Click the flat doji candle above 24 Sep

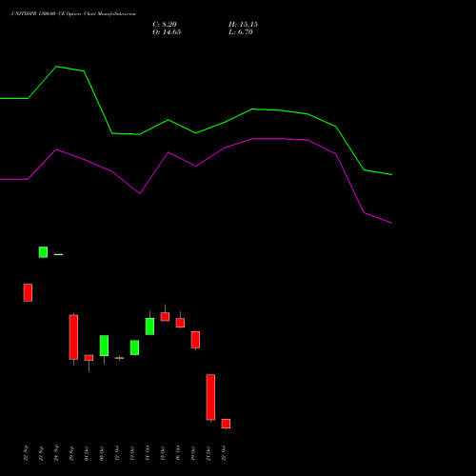click(x=58, y=254)
